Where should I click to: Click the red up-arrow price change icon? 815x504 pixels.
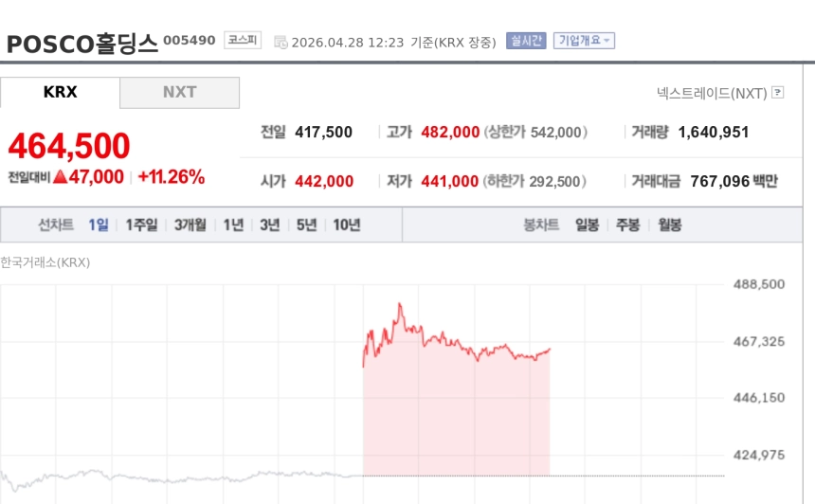[x=60, y=177]
